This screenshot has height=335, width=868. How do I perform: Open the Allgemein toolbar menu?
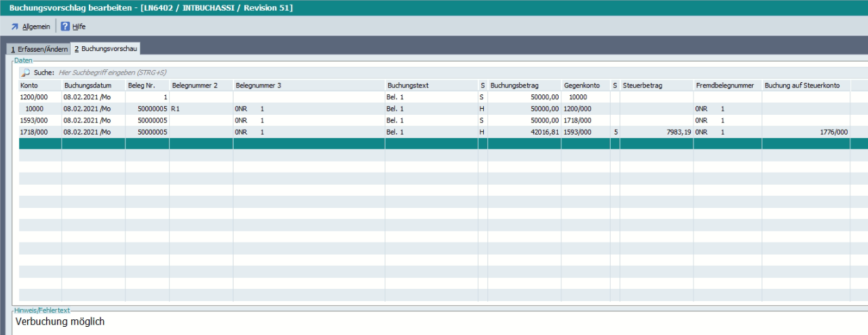(x=31, y=27)
